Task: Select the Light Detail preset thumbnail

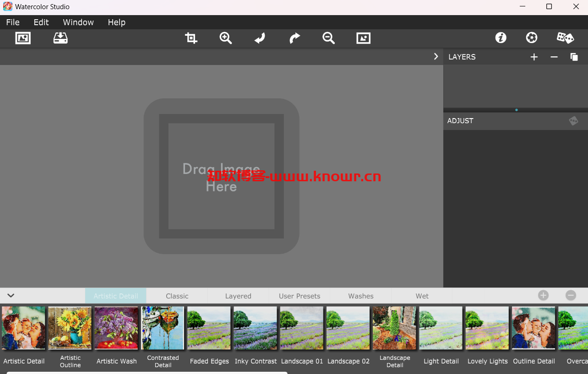Action: click(441, 328)
